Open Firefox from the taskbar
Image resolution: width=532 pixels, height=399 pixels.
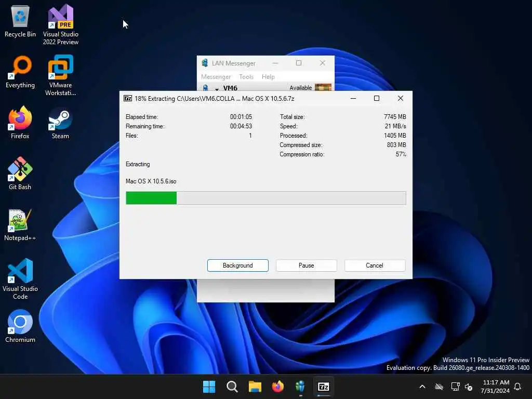pyautogui.click(x=277, y=387)
